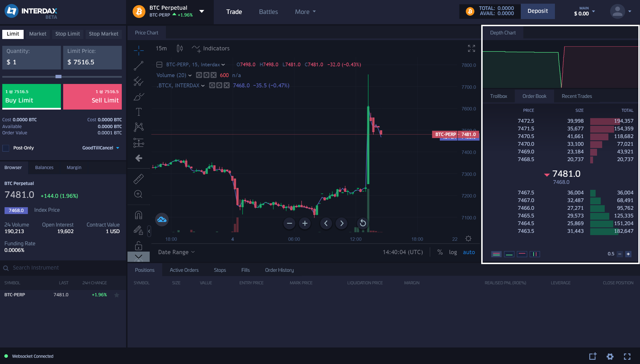Click the Deposit button
This screenshot has width=640, height=364.
pos(538,11)
